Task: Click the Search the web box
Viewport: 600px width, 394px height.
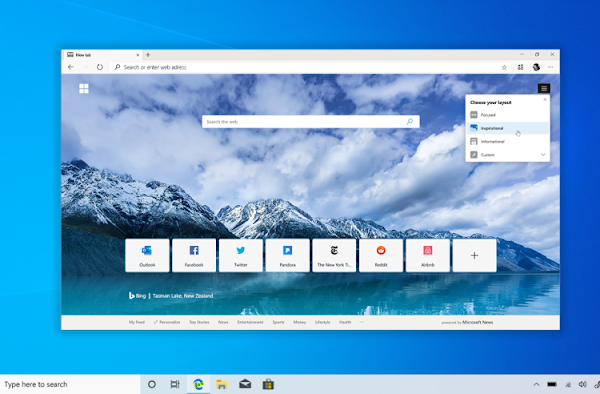Action: pos(311,122)
